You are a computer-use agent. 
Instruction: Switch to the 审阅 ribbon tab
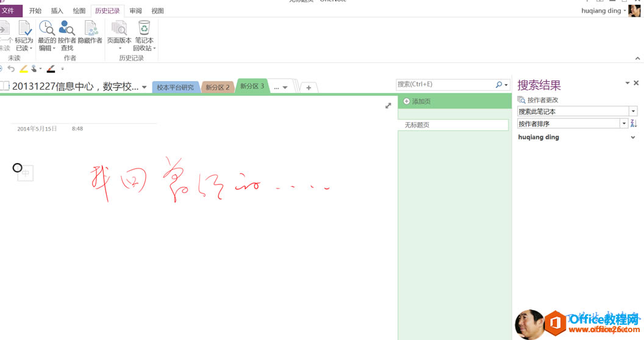(x=135, y=11)
